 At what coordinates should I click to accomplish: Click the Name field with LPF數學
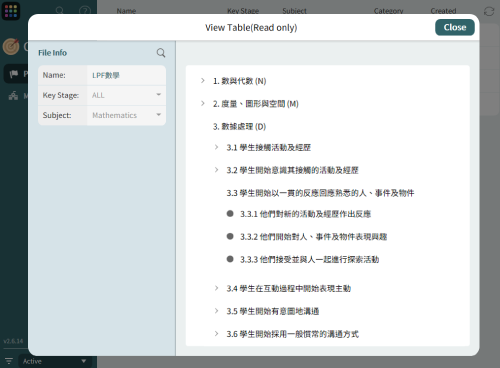tap(126, 75)
